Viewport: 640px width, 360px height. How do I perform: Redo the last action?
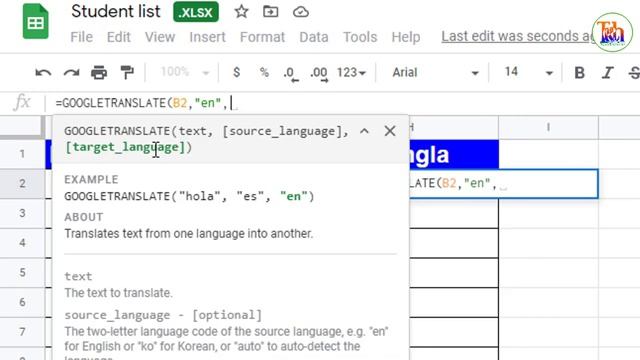click(71, 73)
